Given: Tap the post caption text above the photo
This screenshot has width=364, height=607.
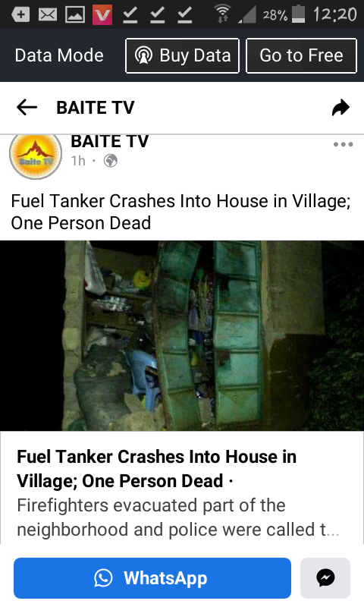Looking at the screenshot, I should click(x=180, y=212).
